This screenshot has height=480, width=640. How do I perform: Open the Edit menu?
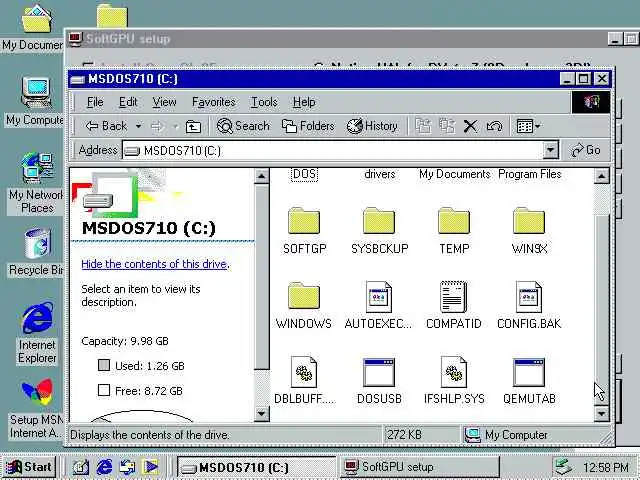pos(128,102)
